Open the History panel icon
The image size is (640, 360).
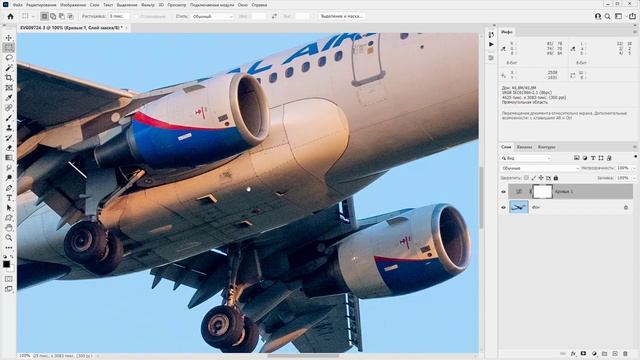(491, 34)
